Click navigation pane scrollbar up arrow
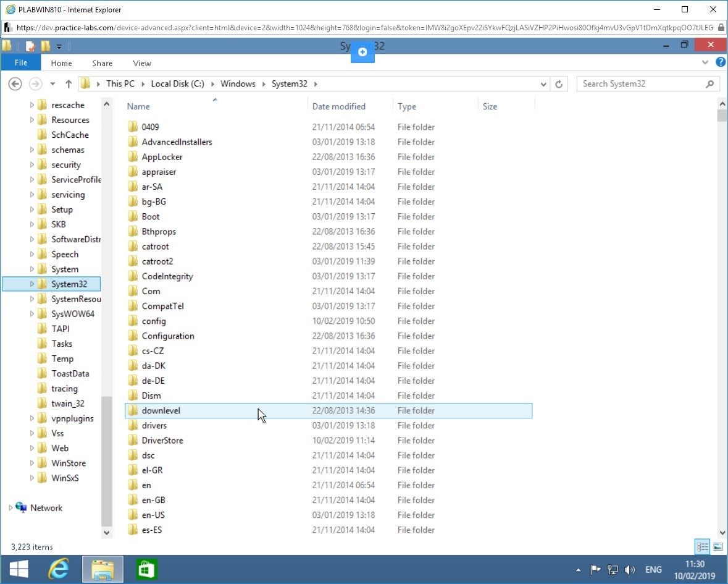This screenshot has width=728, height=584. [x=107, y=104]
